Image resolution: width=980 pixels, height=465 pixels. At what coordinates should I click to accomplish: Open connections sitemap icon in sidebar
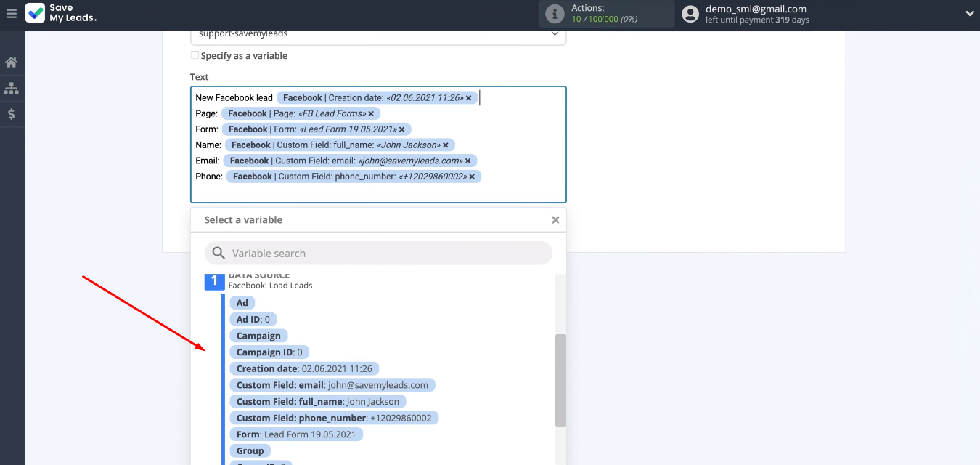pos(12,89)
